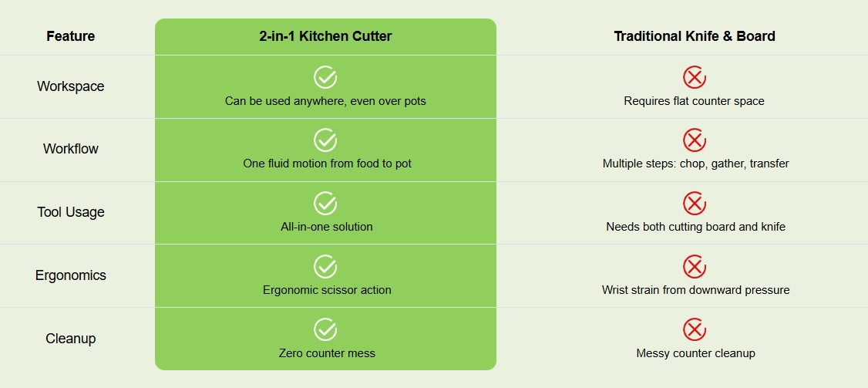The width and height of the screenshot is (868, 388).
Task: Click the Ergonomics row label
Action: pos(71,275)
